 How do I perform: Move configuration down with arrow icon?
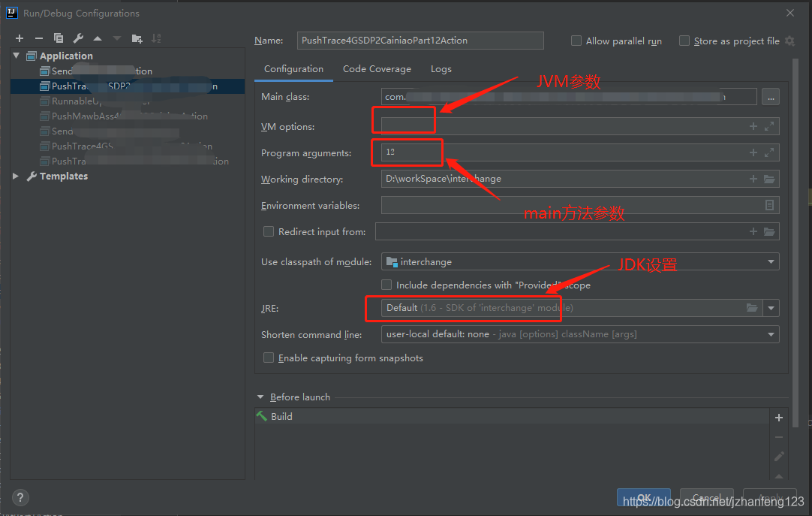coord(117,38)
